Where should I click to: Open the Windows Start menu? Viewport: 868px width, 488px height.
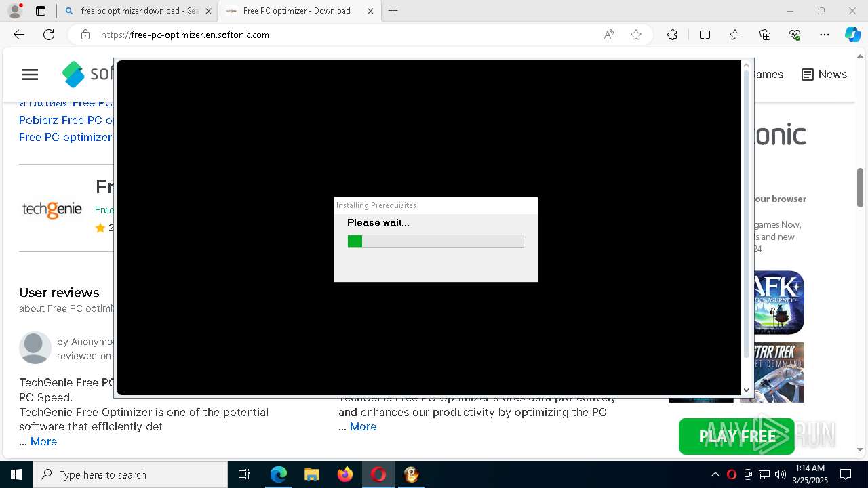click(16, 474)
